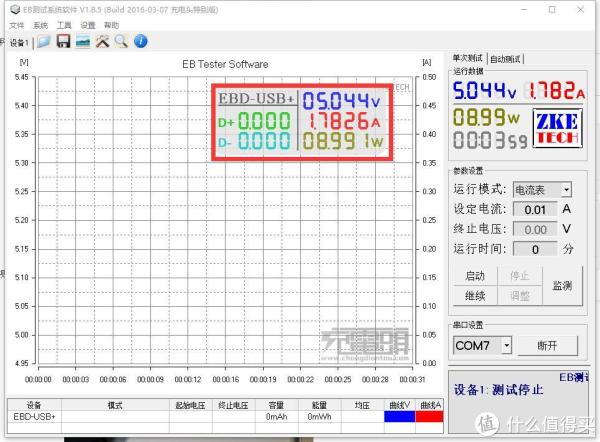Click the save-as-image picture icon
The width and height of the screenshot is (600, 442).
[x=83, y=41]
